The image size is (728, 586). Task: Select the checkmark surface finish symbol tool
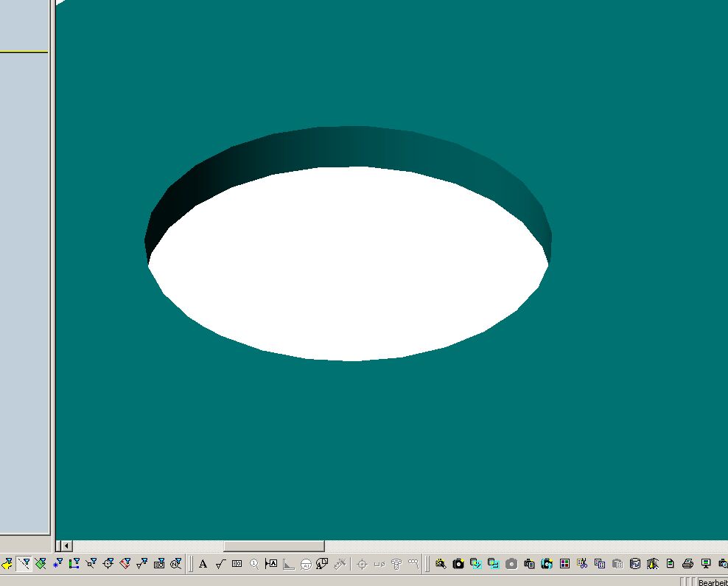pyautogui.click(x=220, y=564)
